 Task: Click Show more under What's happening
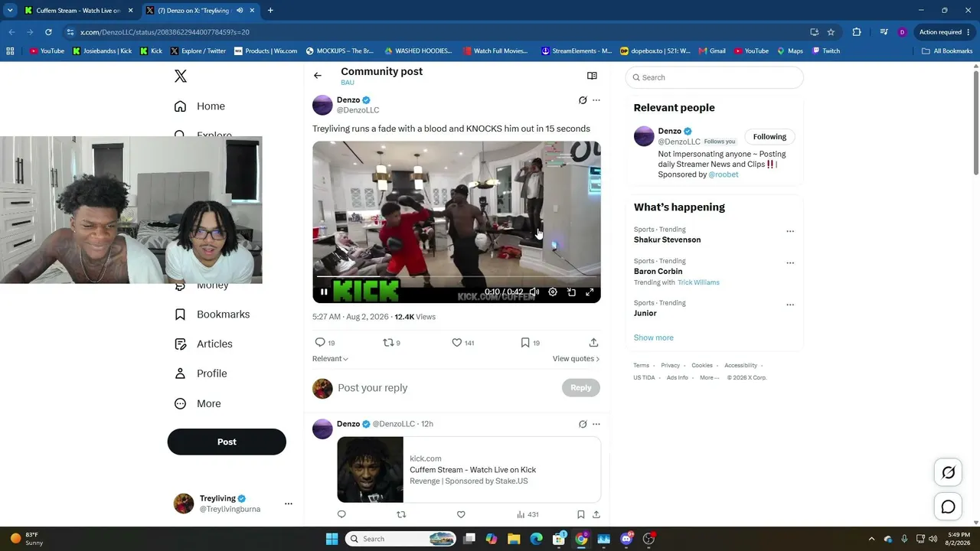click(x=654, y=337)
